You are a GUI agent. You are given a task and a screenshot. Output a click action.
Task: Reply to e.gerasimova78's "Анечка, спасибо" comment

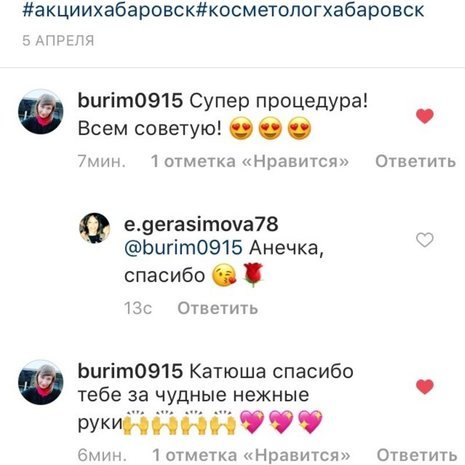click(x=218, y=308)
